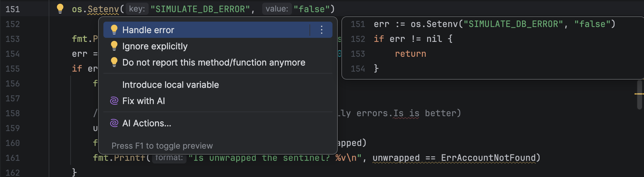Click the bulb icon beside Handle error
Viewport: 644px width, 177px height.
click(x=114, y=30)
